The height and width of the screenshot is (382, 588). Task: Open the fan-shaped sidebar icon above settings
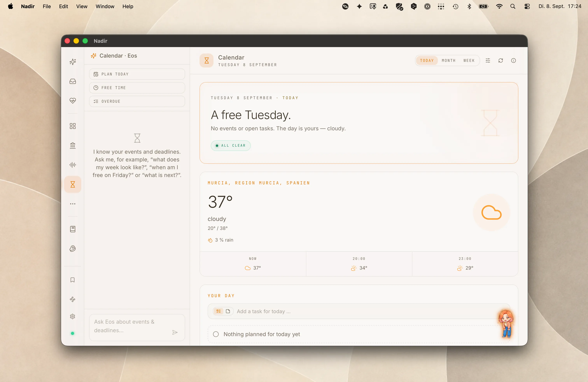tap(73, 299)
